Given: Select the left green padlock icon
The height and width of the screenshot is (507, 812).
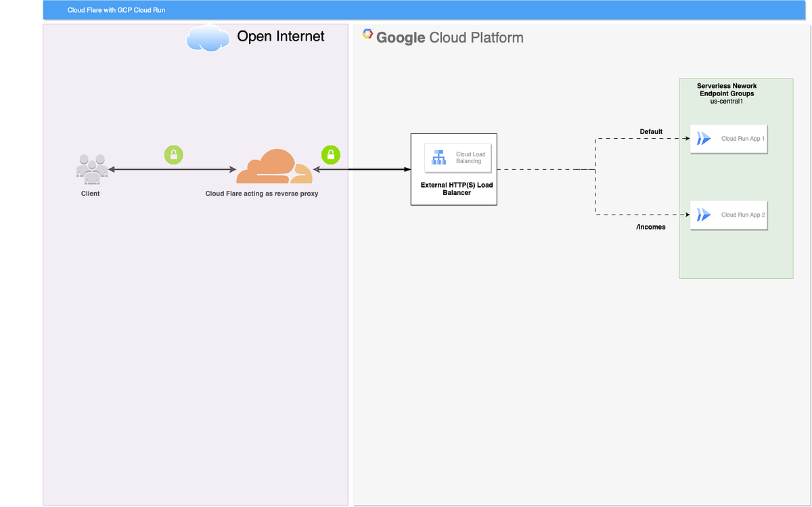Looking at the screenshot, I should click(x=174, y=155).
